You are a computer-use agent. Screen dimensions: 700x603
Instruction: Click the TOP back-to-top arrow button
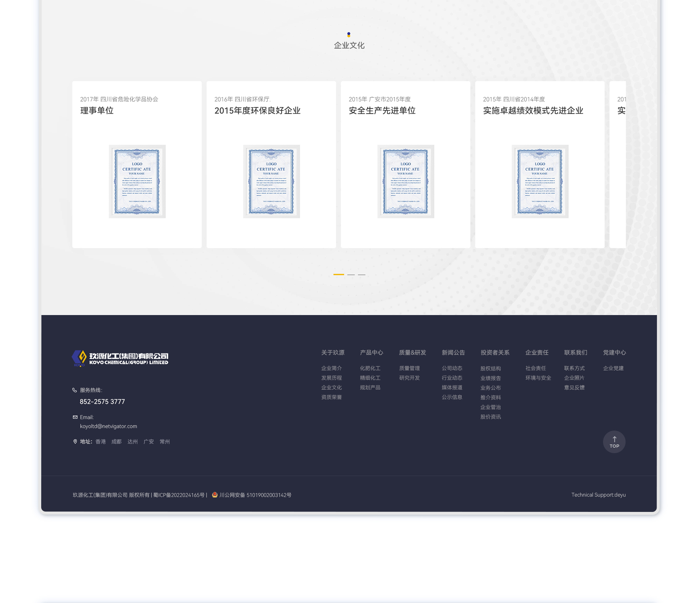pos(614,442)
